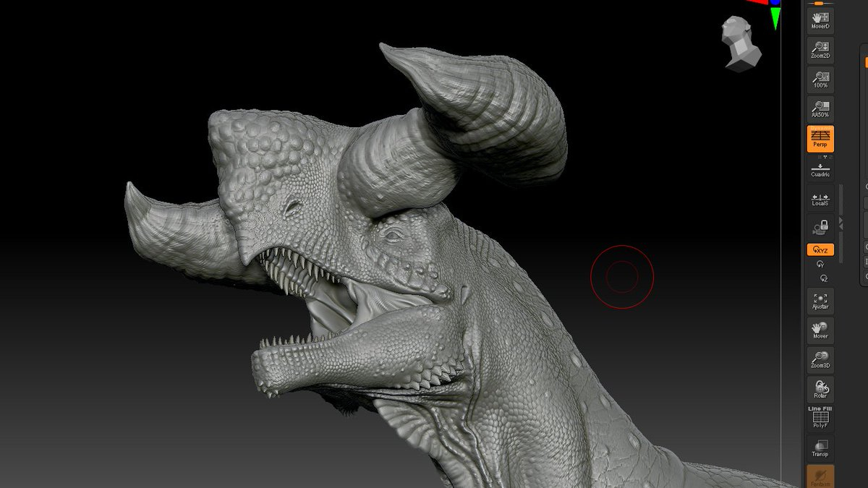Select the Zoom2D tool
Screen dimensions: 868x488
click(x=820, y=48)
